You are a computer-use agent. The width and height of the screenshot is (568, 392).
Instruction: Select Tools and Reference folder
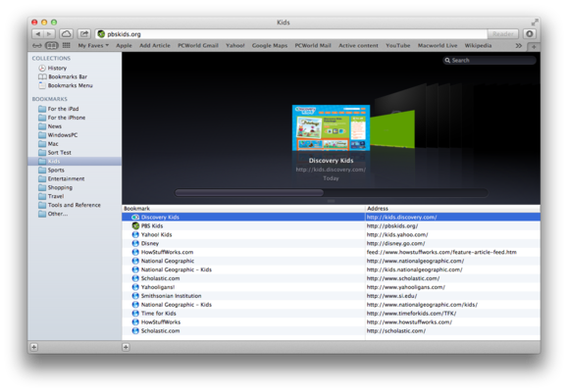click(75, 205)
